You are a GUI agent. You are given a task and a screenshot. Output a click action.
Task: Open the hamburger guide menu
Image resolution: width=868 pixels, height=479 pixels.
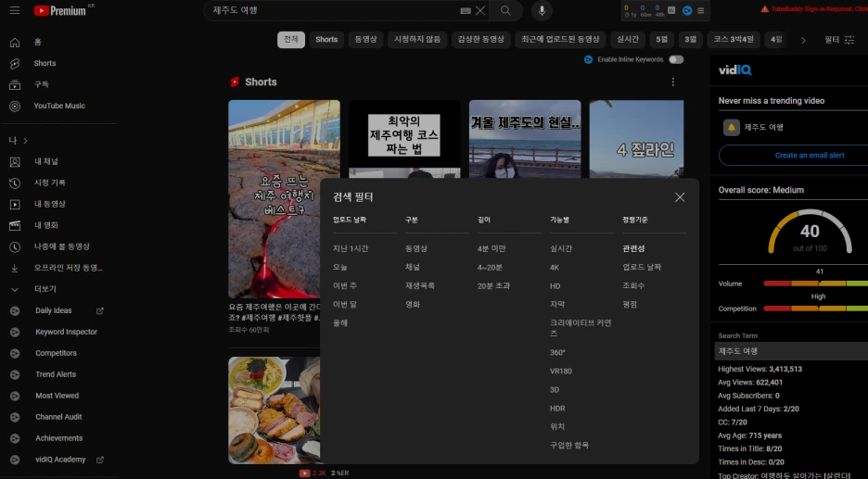(x=15, y=10)
